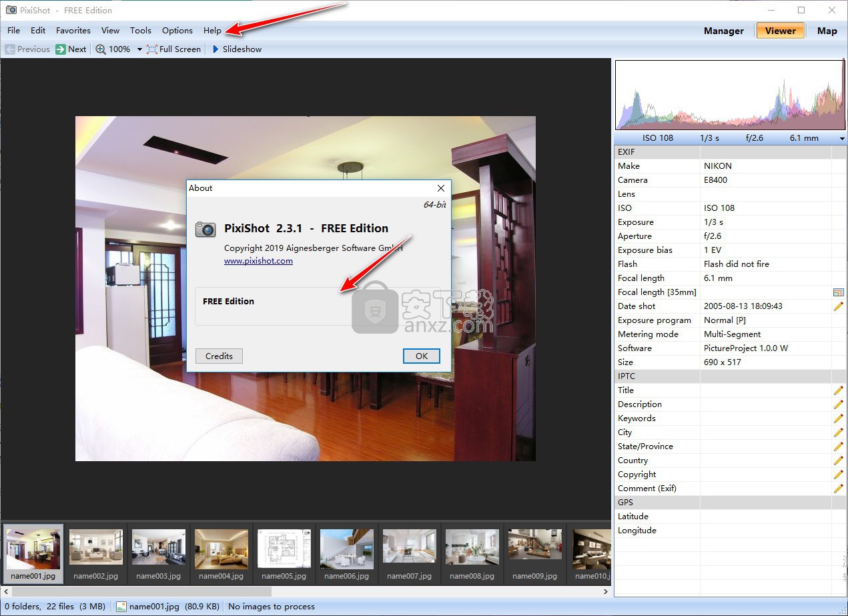This screenshot has width=848, height=616.
Task: Click the Flash value 'Flash did not fire'
Action: [x=737, y=264]
